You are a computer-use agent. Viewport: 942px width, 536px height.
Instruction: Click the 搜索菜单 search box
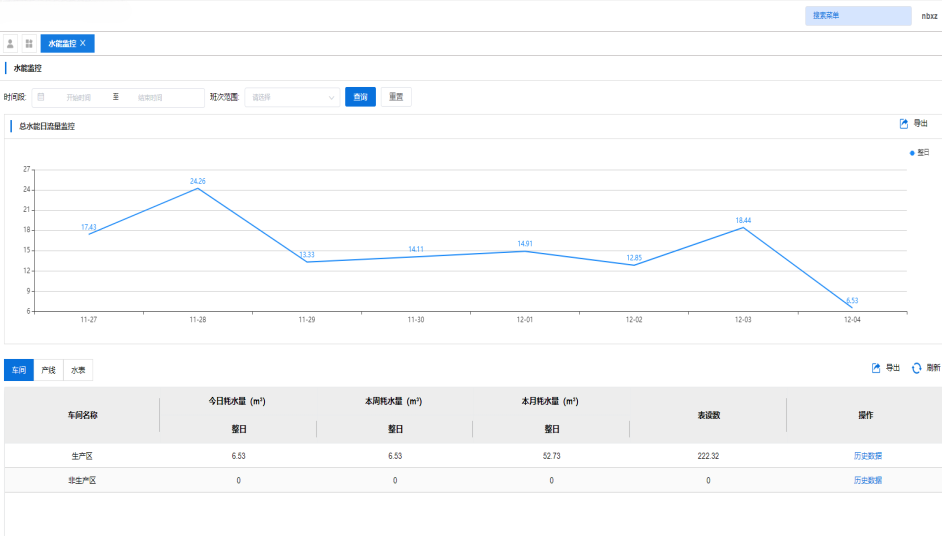point(857,16)
